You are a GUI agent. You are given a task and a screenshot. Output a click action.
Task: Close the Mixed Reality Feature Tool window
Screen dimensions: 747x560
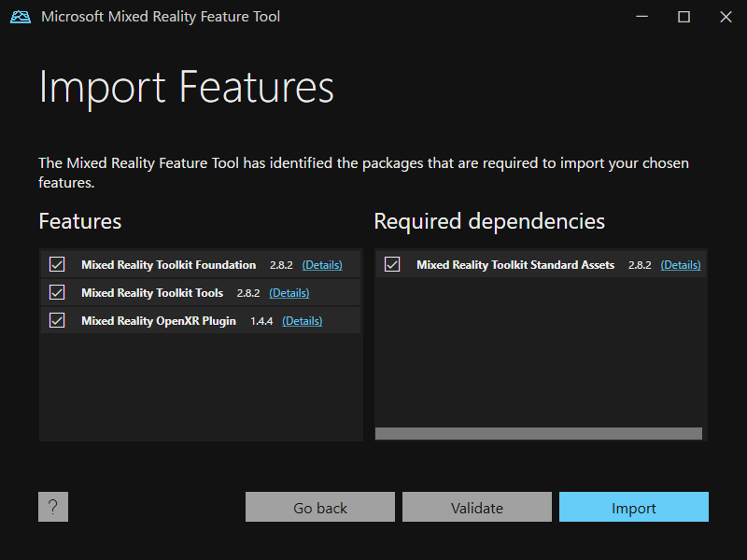[x=726, y=17]
